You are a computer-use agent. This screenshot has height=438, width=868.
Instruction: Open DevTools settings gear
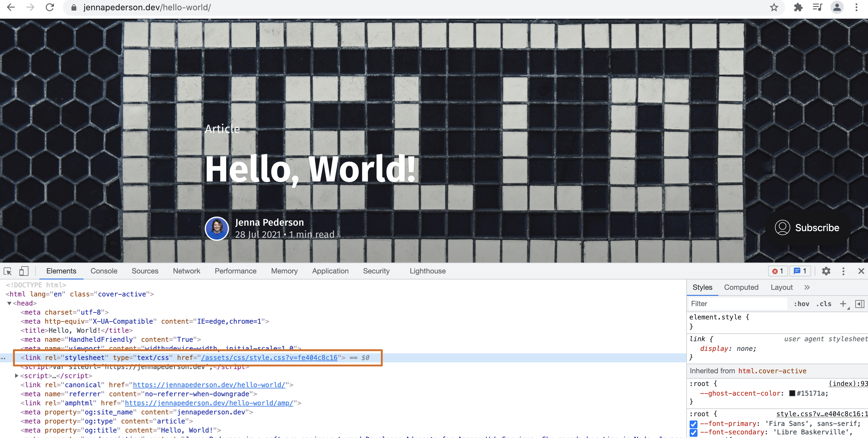tap(826, 271)
